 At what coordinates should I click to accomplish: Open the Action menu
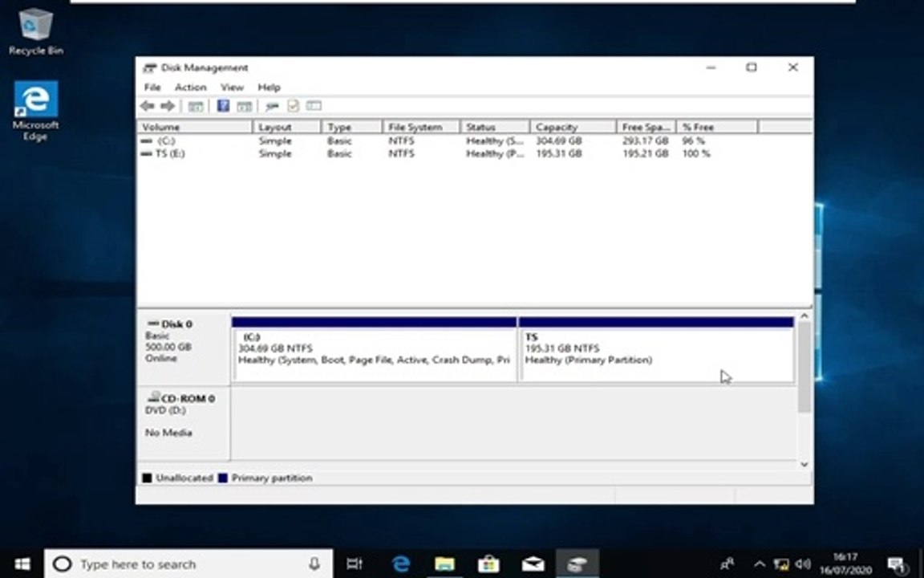point(190,88)
